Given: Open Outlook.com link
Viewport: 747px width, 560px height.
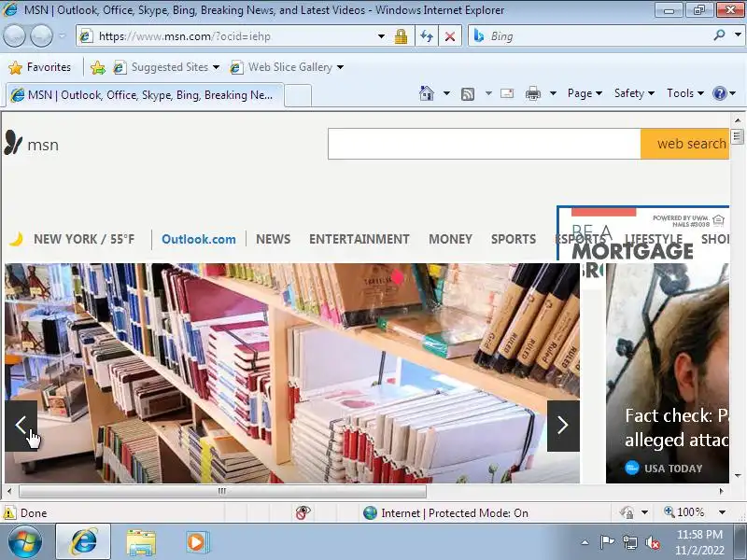Looking at the screenshot, I should click(199, 239).
